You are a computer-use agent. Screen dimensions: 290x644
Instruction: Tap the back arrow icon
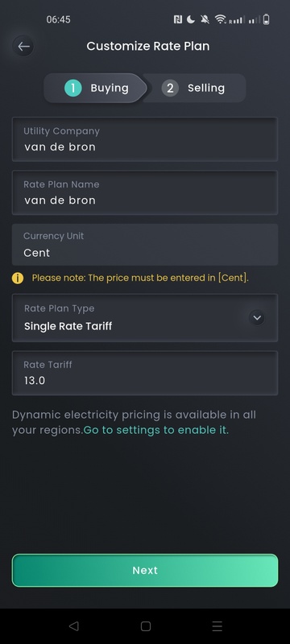point(23,46)
